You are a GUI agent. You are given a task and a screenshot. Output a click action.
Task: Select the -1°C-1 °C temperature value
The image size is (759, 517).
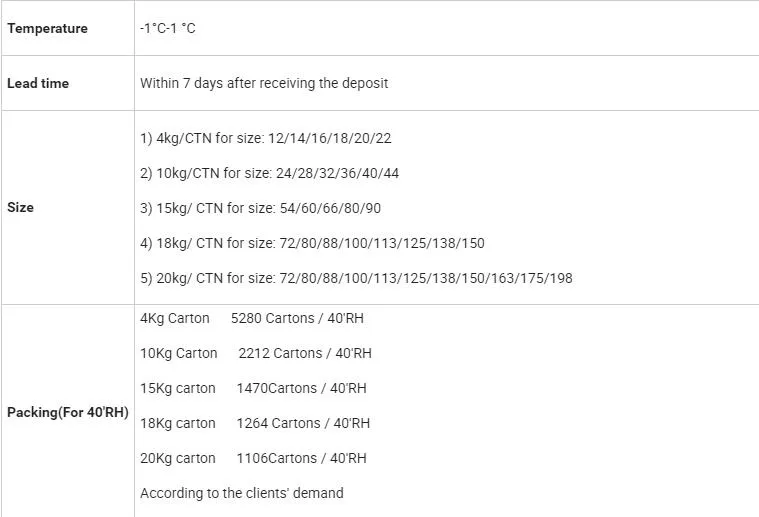(x=168, y=28)
